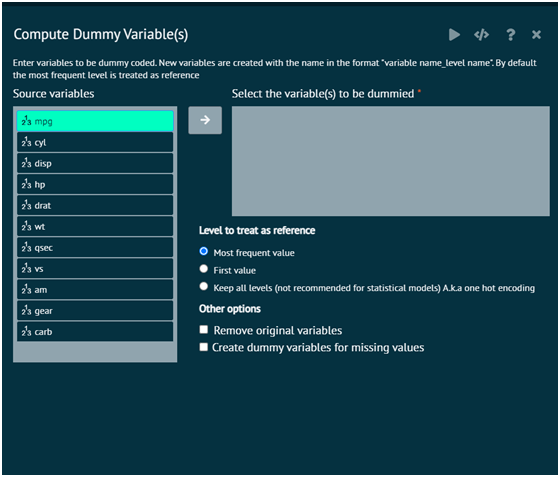The width and height of the screenshot is (560, 477).
Task: Choose Most frequent value radio option
Action: pos(204,251)
